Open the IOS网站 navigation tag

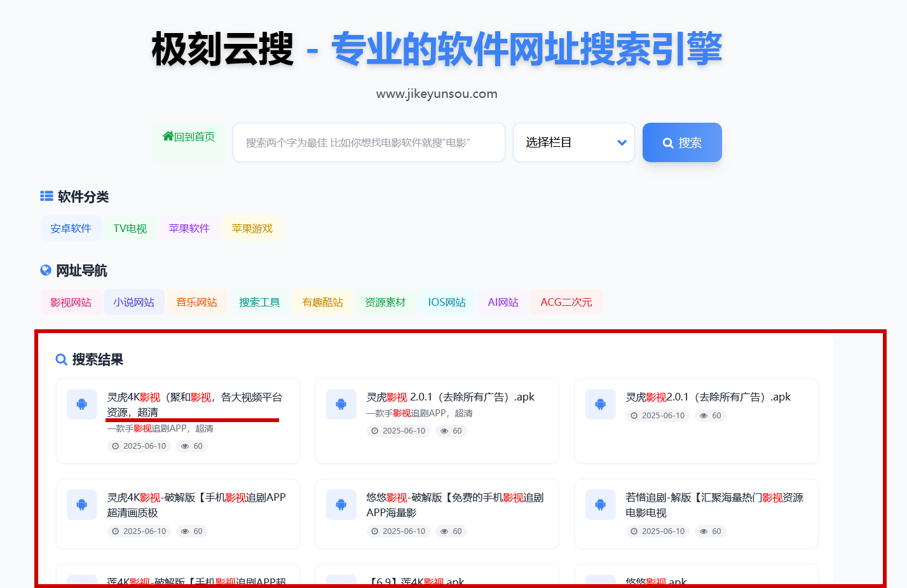click(x=447, y=302)
